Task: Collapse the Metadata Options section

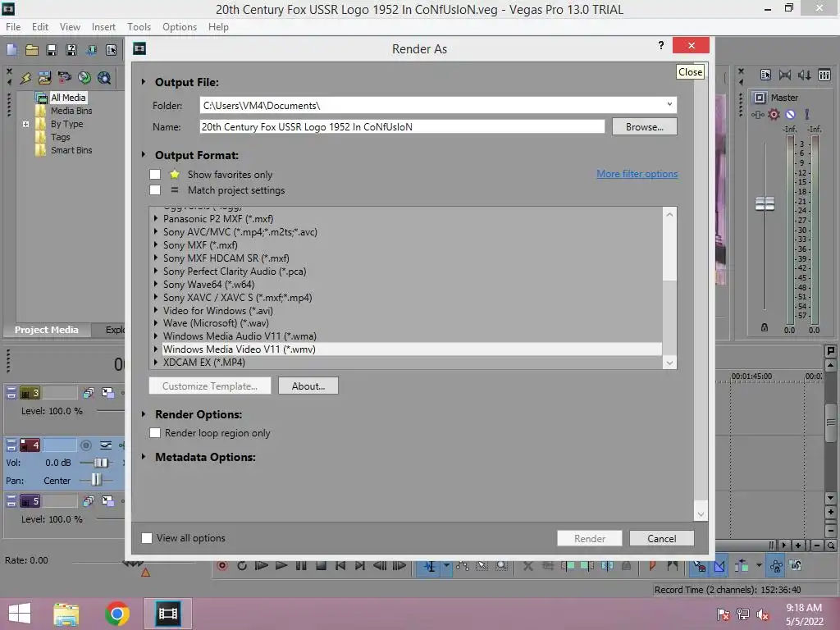Action: [144, 457]
